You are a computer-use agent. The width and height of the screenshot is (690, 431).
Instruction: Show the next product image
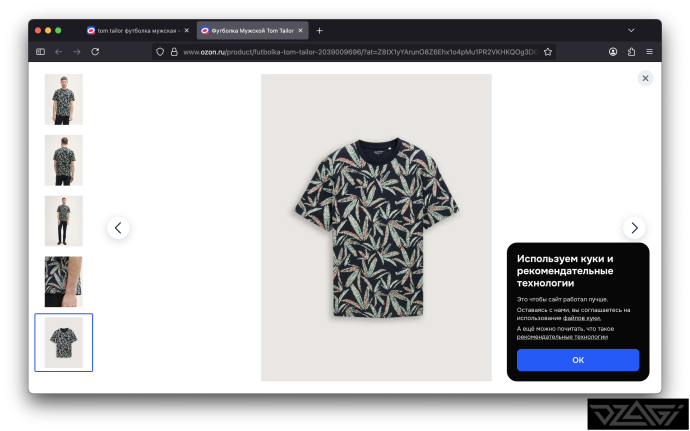click(x=634, y=228)
